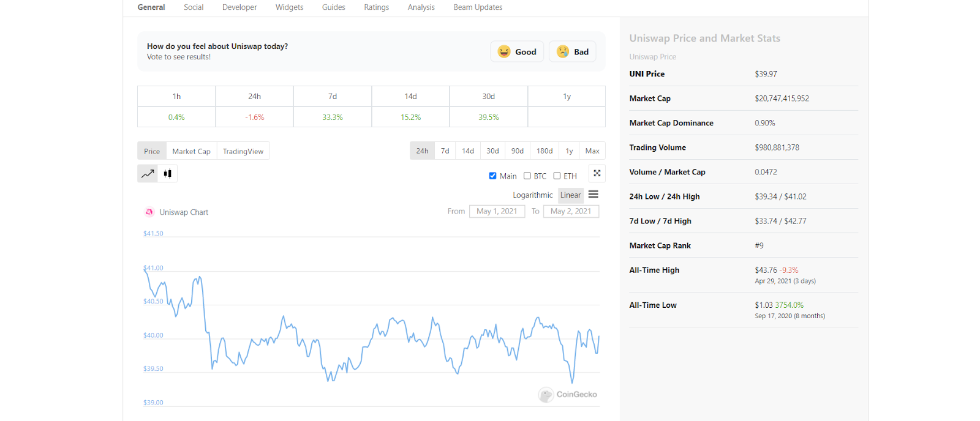Image resolution: width=980 pixels, height=421 pixels.
Task: Show the Market Cap chart
Action: (191, 151)
